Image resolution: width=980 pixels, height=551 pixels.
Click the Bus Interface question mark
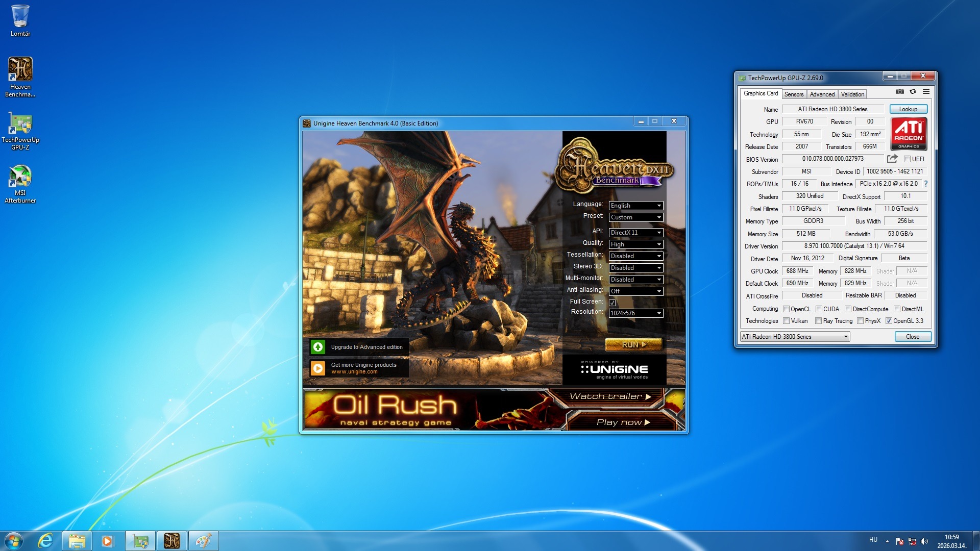point(925,184)
